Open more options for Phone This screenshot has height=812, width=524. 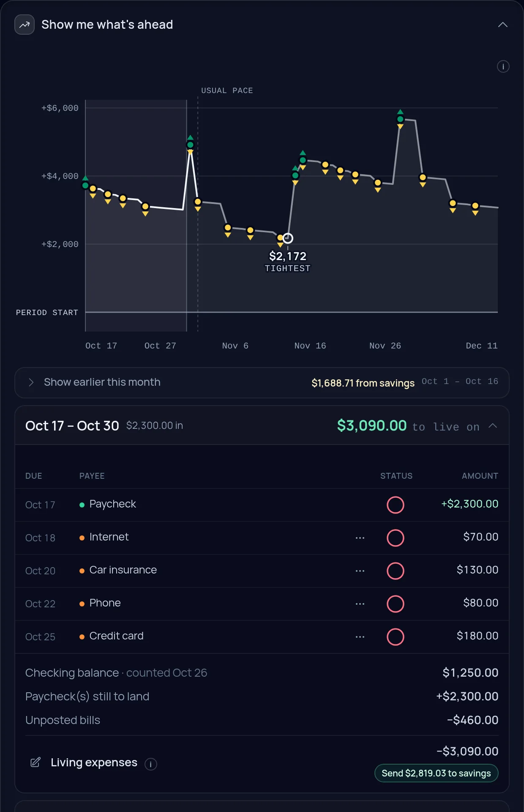[360, 604]
